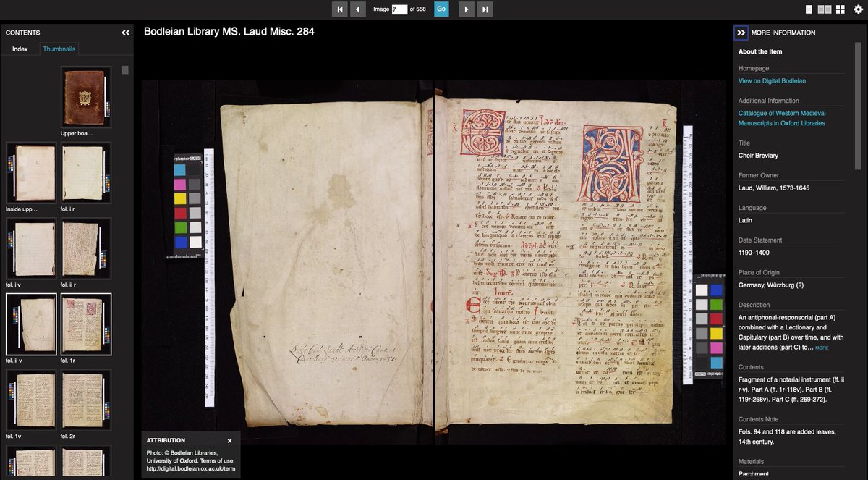Switch to two-page book view
Screen dimensions: 868x480
point(825,9)
